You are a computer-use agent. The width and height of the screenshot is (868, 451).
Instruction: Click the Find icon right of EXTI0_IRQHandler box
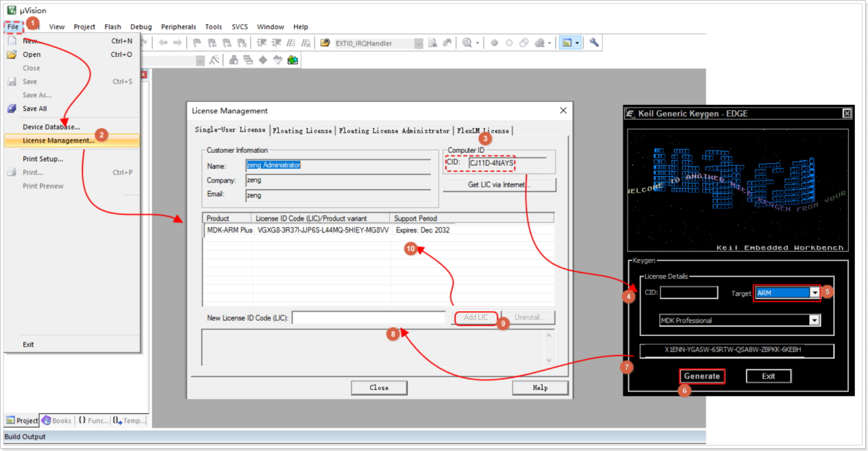click(x=432, y=42)
